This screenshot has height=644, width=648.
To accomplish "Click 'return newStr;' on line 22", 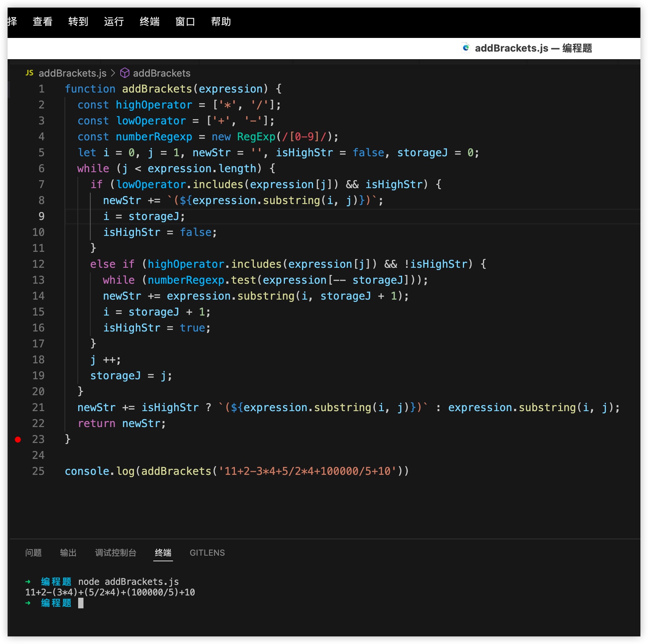I will click(122, 423).
